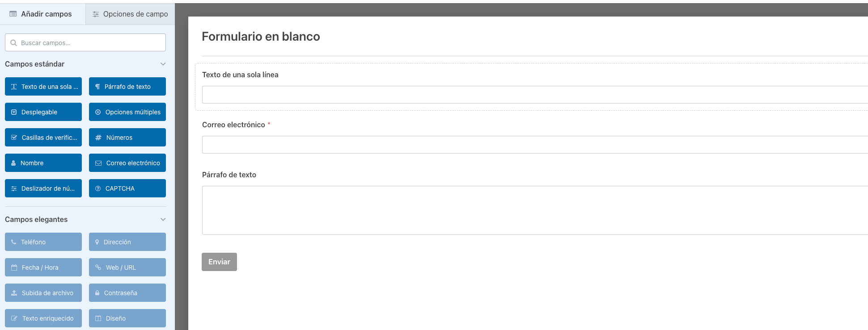Open the Opciones de campo tab
This screenshot has width=868, height=330.
(130, 14)
